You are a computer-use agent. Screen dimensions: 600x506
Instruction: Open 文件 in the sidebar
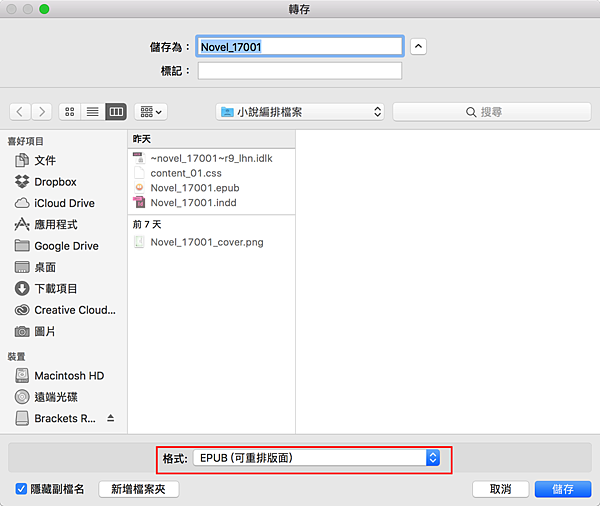click(x=35, y=160)
